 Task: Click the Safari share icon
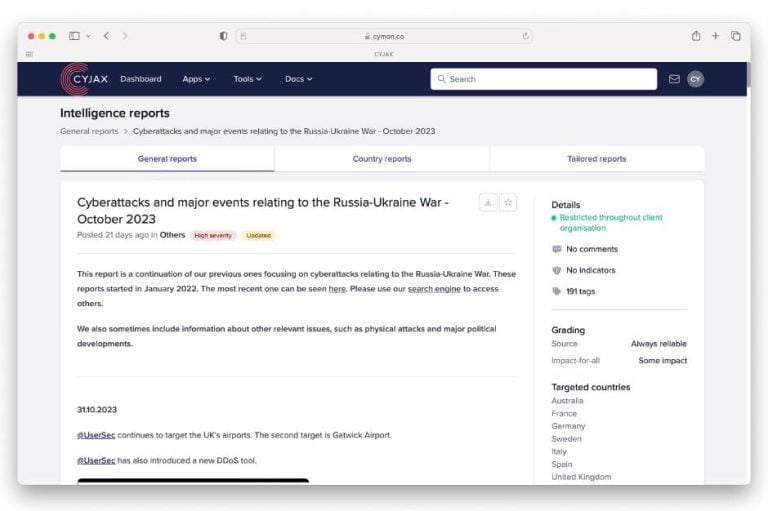(696, 36)
